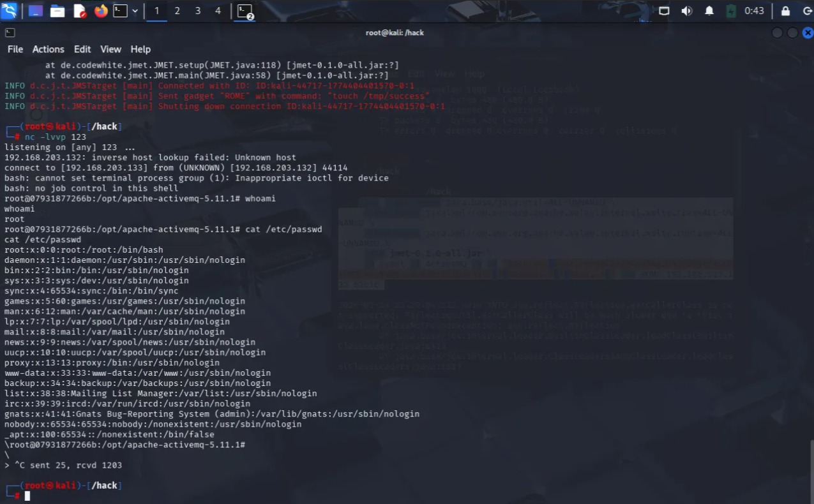Click the terminal window icon in title bar
This screenshot has width=814, height=504.
10,33
